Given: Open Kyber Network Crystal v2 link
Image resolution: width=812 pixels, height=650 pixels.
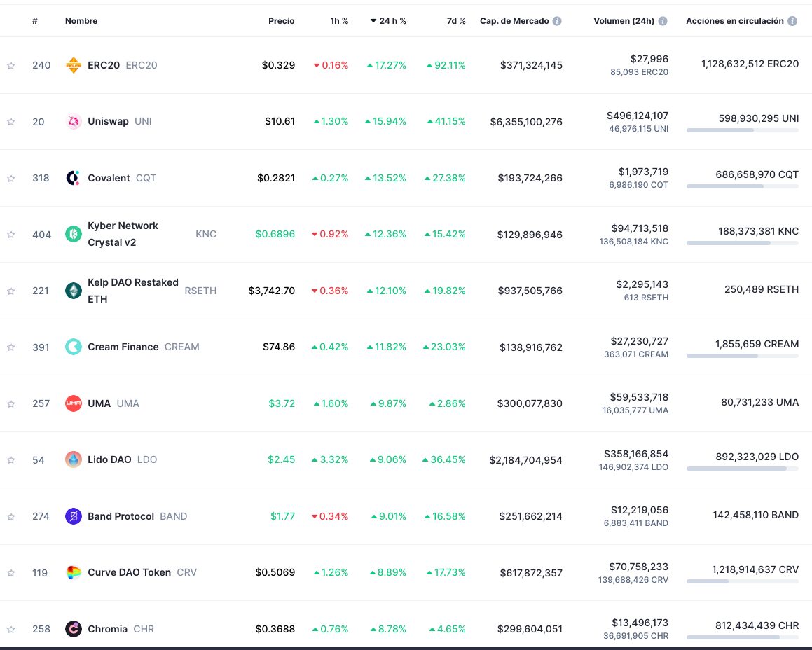Looking at the screenshot, I should point(123,234).
